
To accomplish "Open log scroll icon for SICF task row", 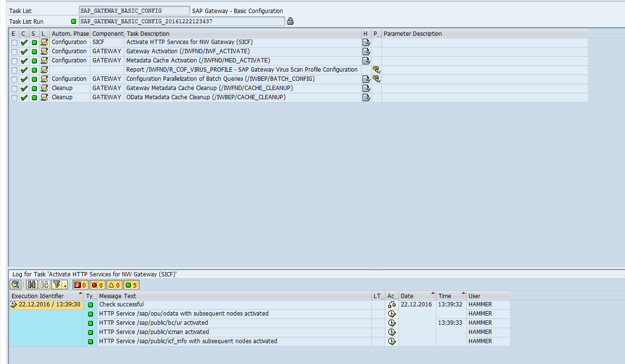I will (44, 42).
